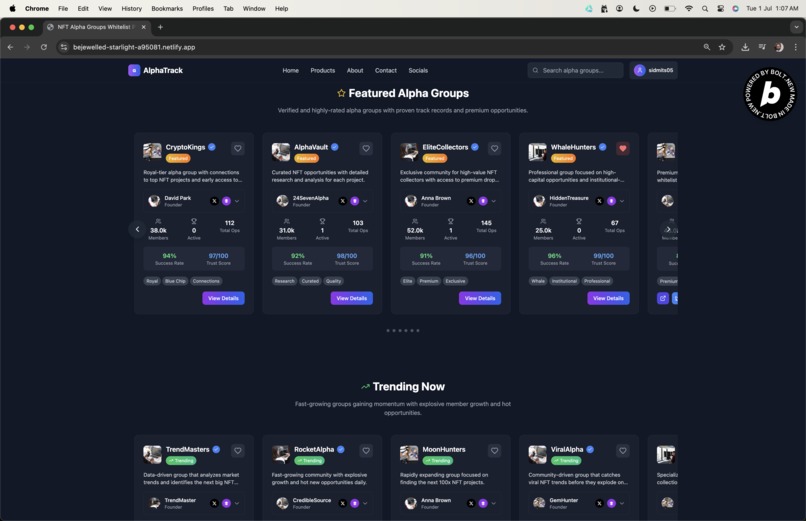Open X icon on MoonHunters founder row

(471, 503)
